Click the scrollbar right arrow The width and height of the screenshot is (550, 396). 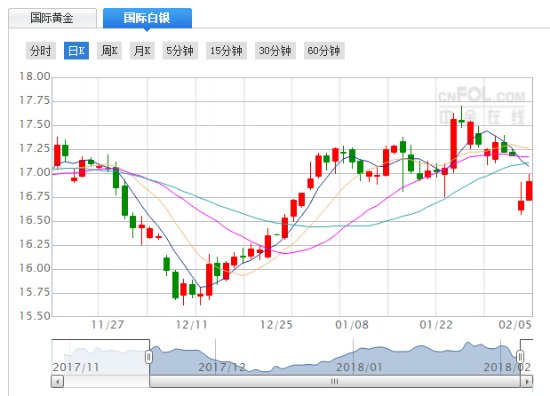526,381
